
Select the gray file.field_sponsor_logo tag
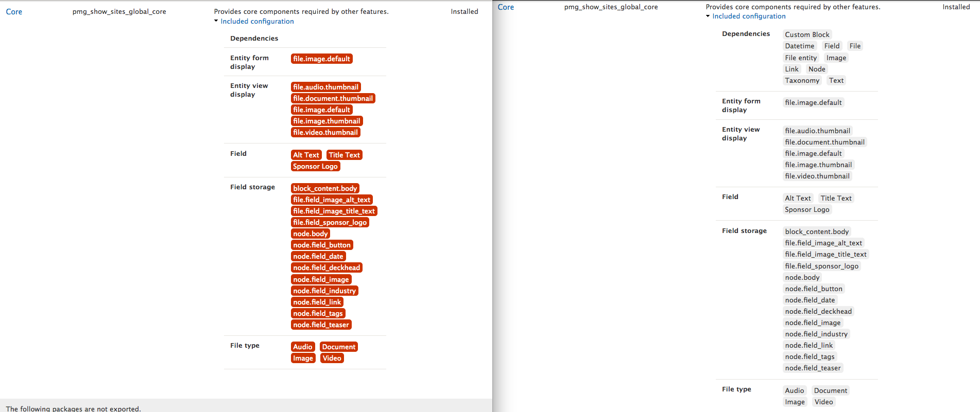point(822,266)
